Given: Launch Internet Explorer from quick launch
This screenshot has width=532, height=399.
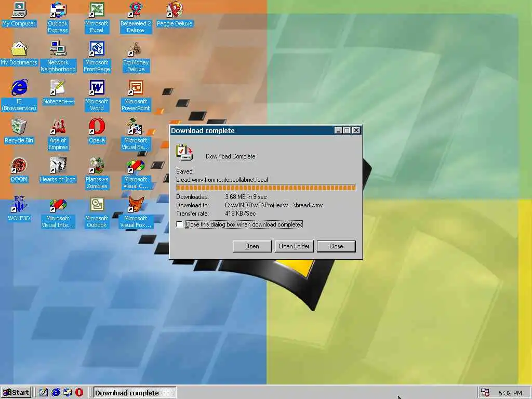Looking at the screenshot, I should [x=56, y=393].
